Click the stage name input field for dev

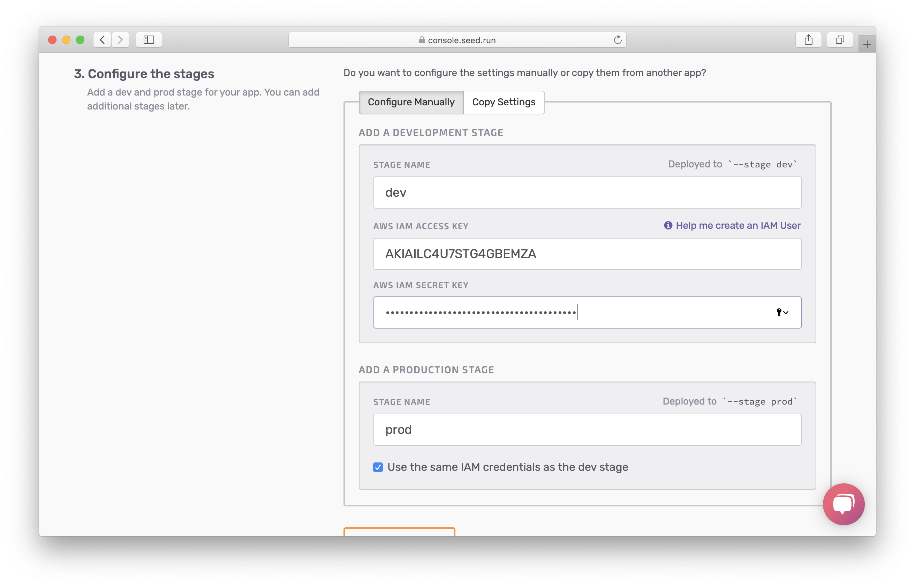point(587,193)
